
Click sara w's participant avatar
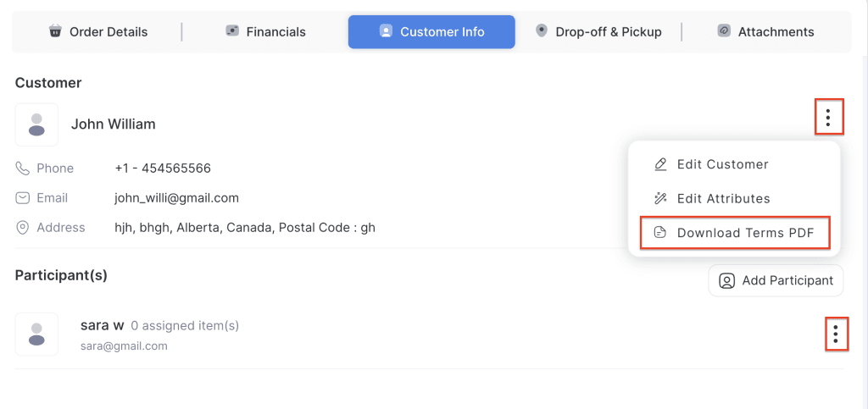(x=36, y=334)
